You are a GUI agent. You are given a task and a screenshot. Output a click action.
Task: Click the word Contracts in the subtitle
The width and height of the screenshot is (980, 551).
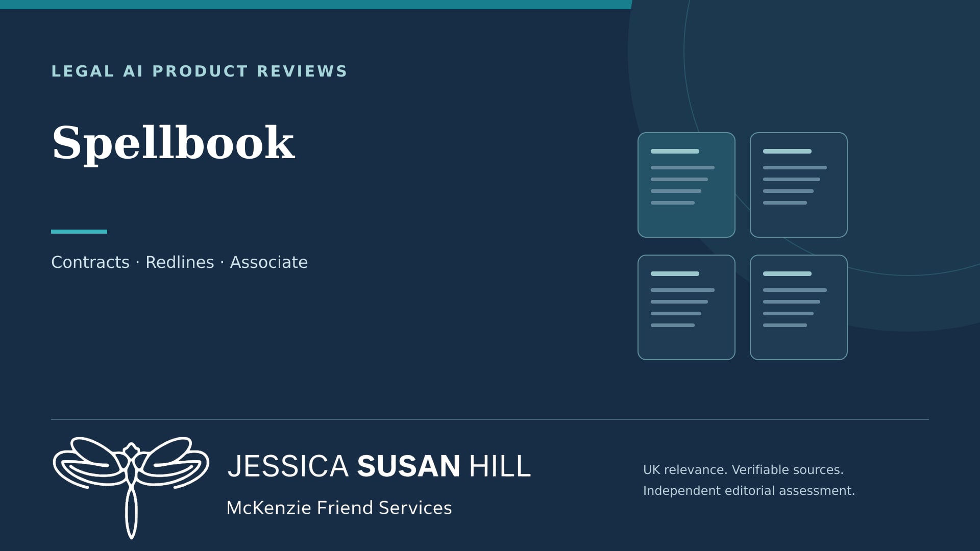pos(90,262)
